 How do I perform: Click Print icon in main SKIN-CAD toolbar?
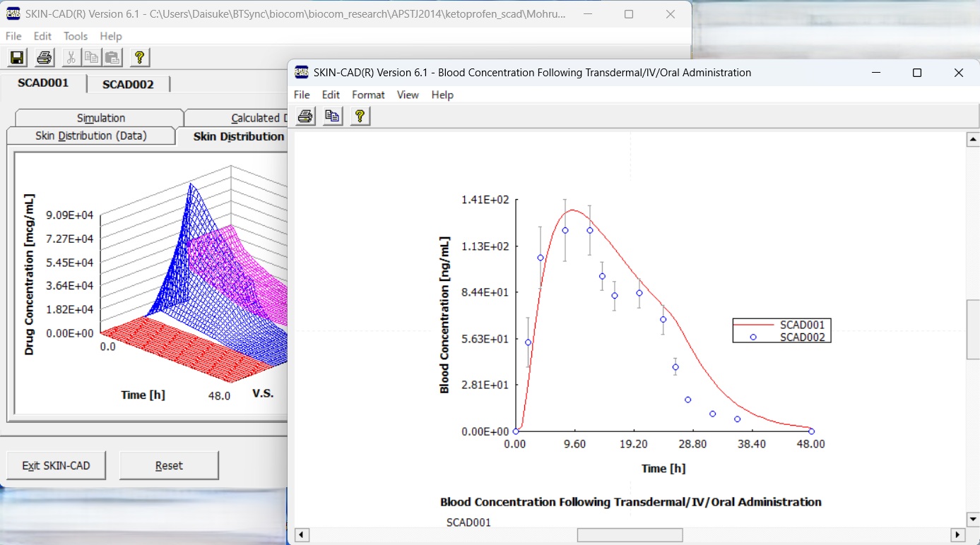(44, 58)
